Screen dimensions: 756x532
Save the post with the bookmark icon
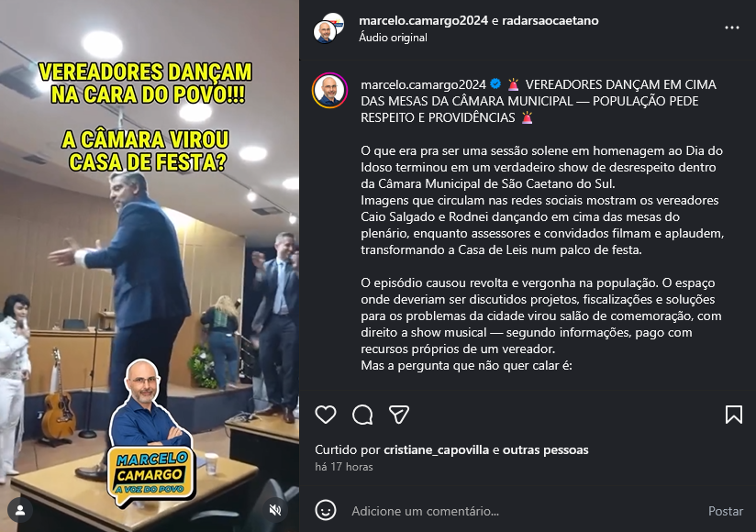[734, 415]
